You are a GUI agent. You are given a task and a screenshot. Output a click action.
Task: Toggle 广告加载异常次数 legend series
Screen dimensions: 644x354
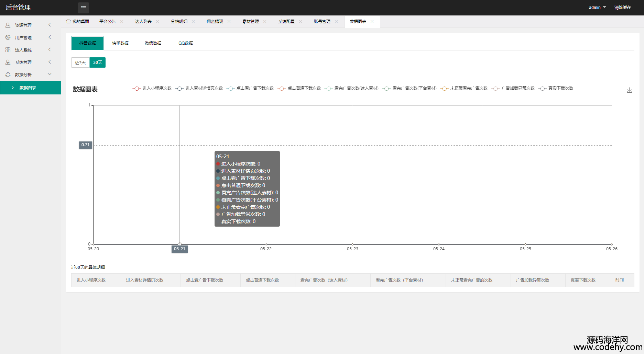click(513, 88)
